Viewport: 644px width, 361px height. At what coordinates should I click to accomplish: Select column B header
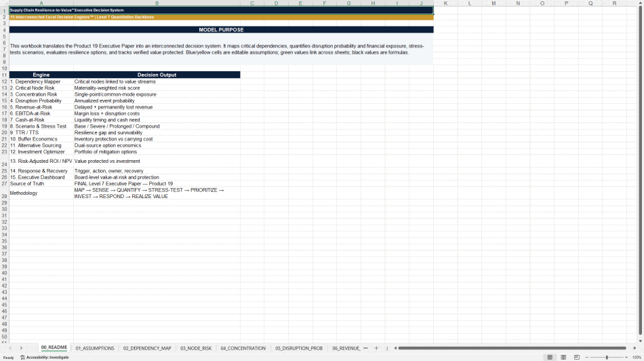[157, 3]
